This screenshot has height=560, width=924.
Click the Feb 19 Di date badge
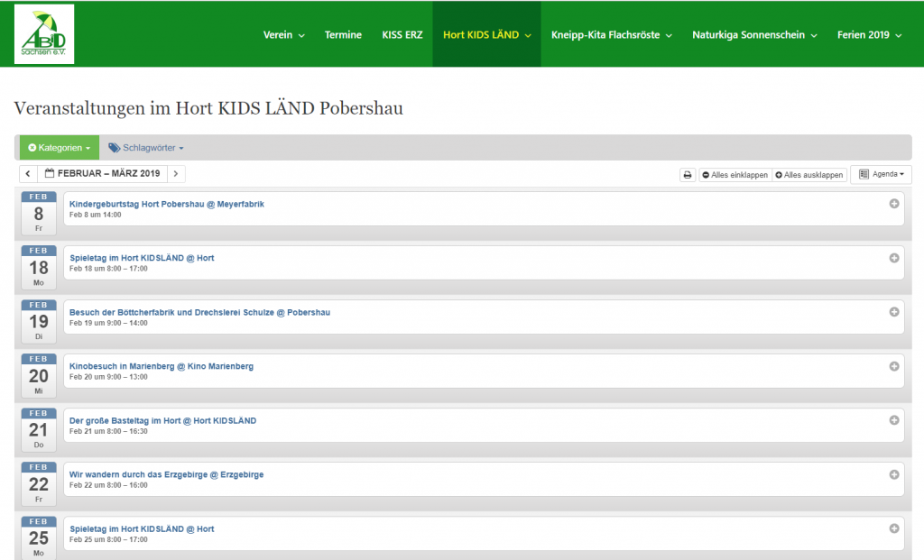[38, 322]
